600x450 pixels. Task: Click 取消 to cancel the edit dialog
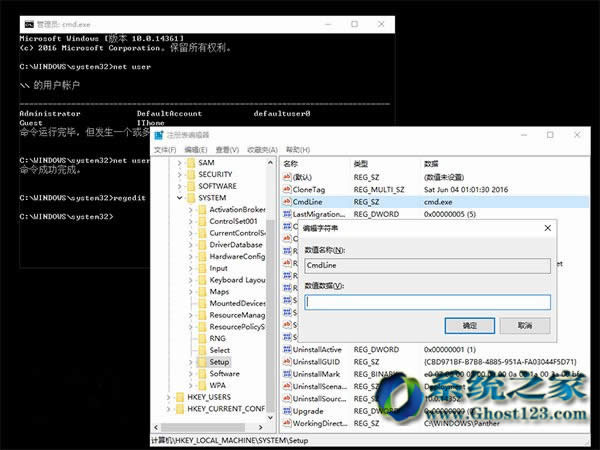523,325
